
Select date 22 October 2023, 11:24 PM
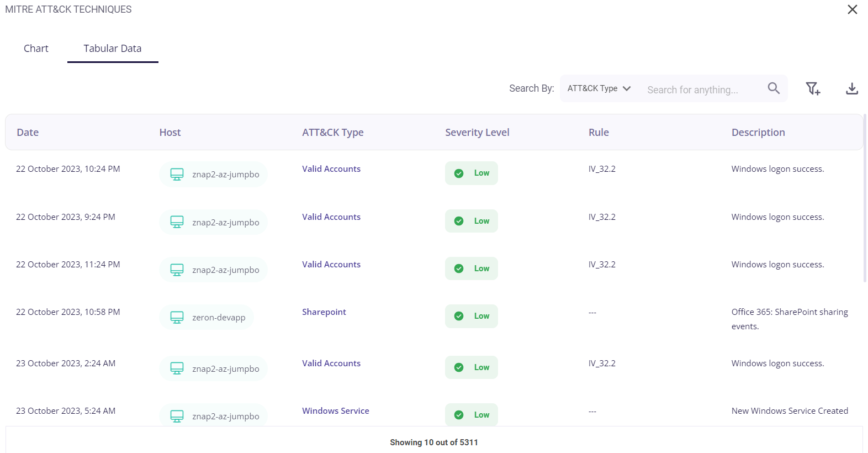pos(68,265)
